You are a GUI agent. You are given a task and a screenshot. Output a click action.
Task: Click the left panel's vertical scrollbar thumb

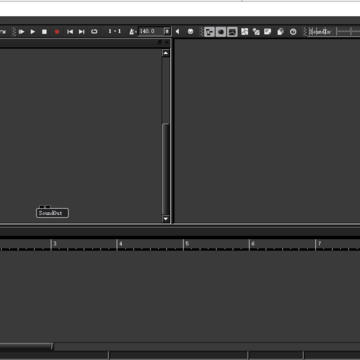coord(166,169)
